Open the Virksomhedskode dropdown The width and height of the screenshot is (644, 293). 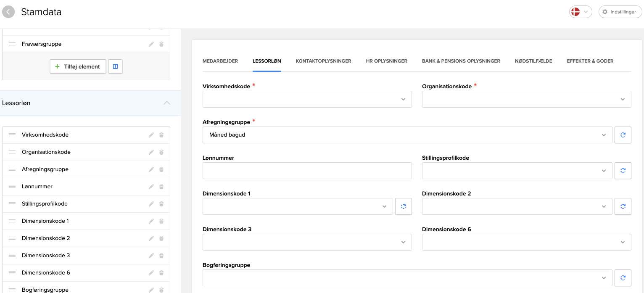coord(307,99)
